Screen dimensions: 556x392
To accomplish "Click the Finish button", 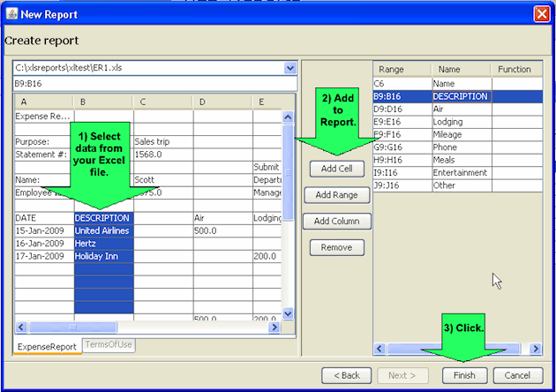I will click(464, 376).
